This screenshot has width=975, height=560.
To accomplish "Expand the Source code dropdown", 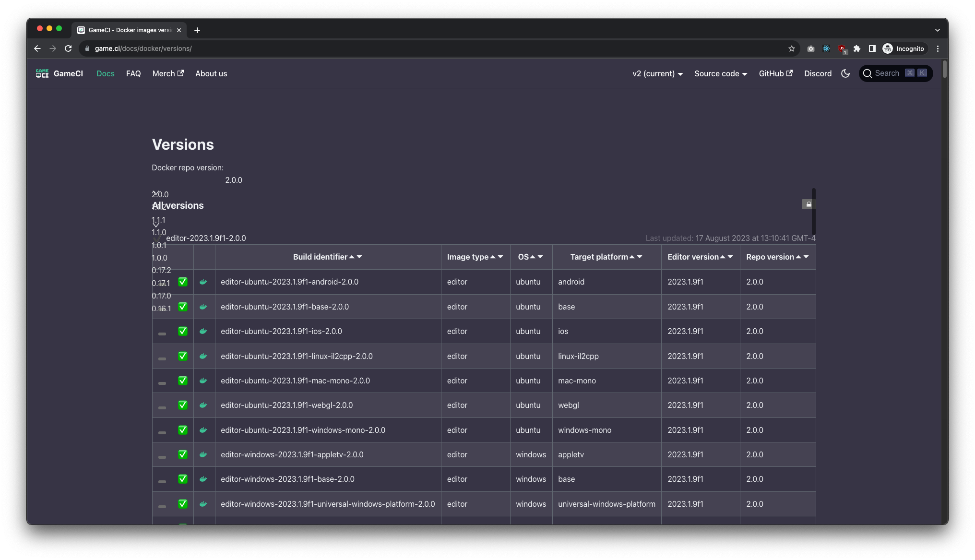I will click(721, 73).
